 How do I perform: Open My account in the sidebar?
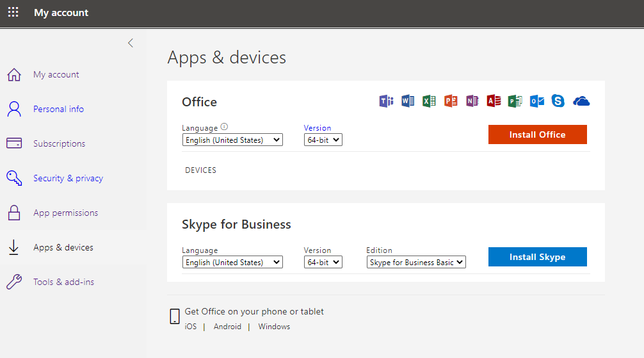point(56,74)
